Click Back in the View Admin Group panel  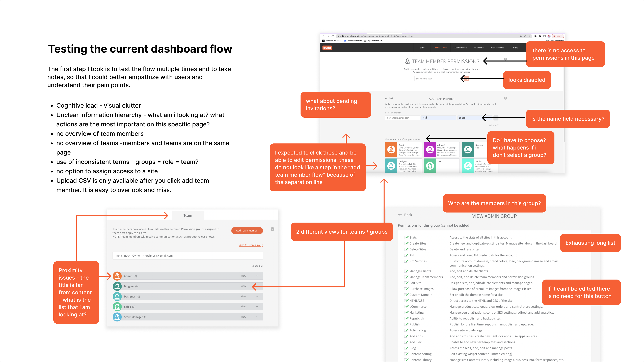pyautogui.click(x=405, y=215)
